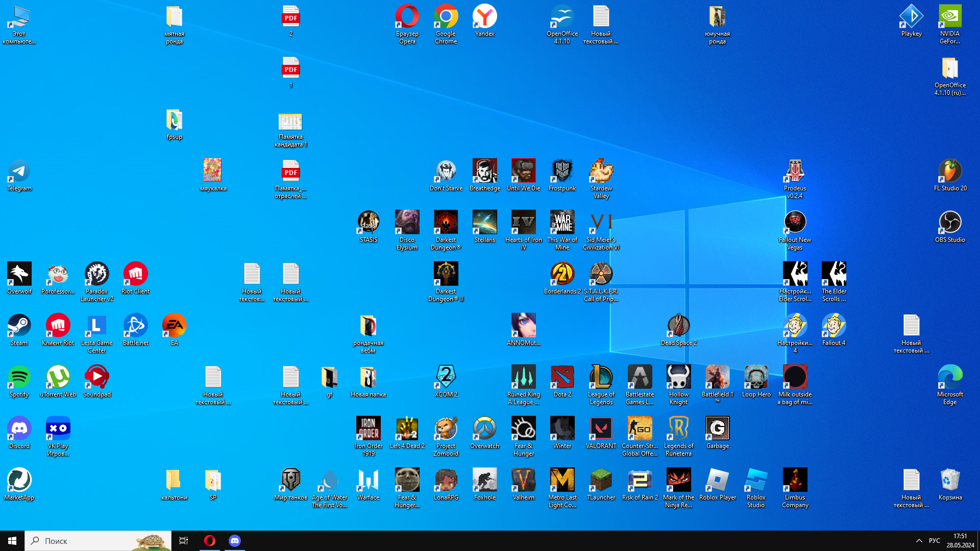Select the Fallout New Vegas icon
Image resolution: width=980 pixels, height=551 pixels.
tap(795, 230)
